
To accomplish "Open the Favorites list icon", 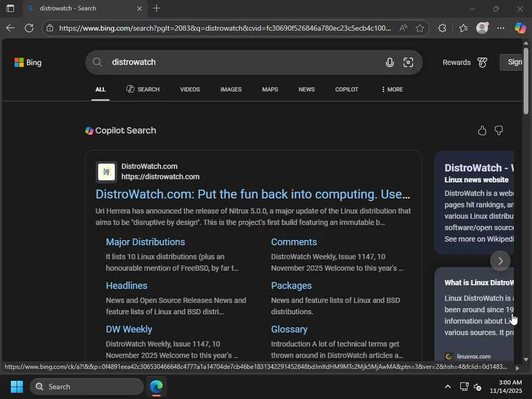I will pos(463,28).
